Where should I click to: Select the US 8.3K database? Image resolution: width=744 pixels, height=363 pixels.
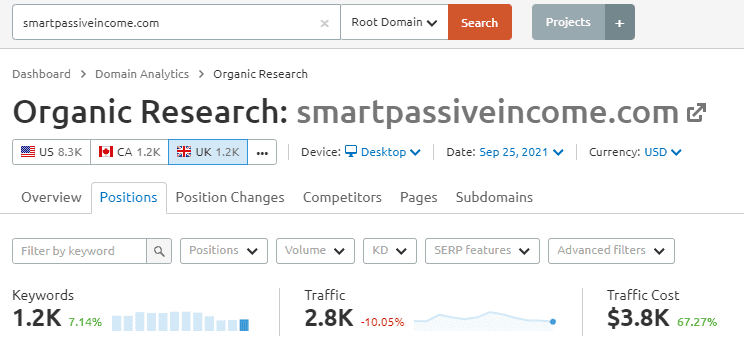click(x=51, y=152)
